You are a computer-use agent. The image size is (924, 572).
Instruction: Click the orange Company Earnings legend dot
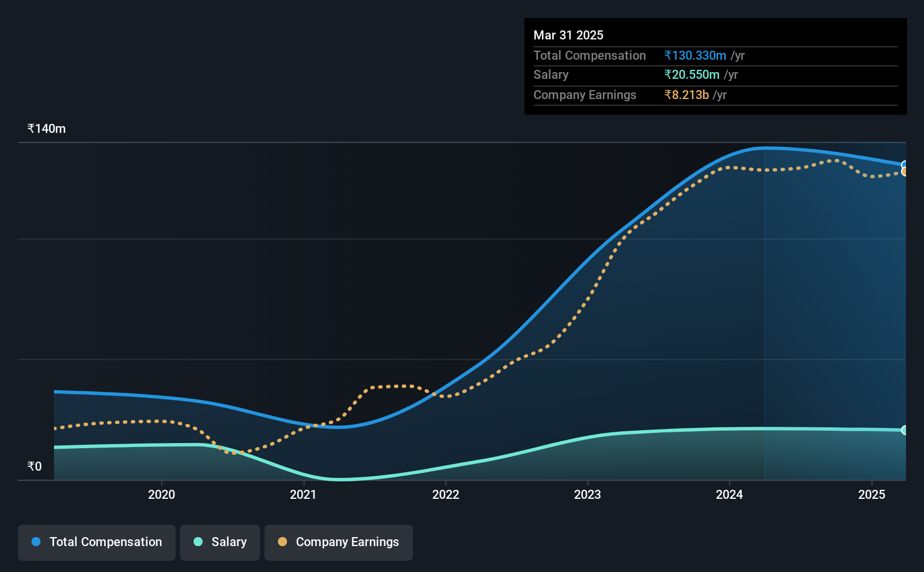tap(282, 542)
